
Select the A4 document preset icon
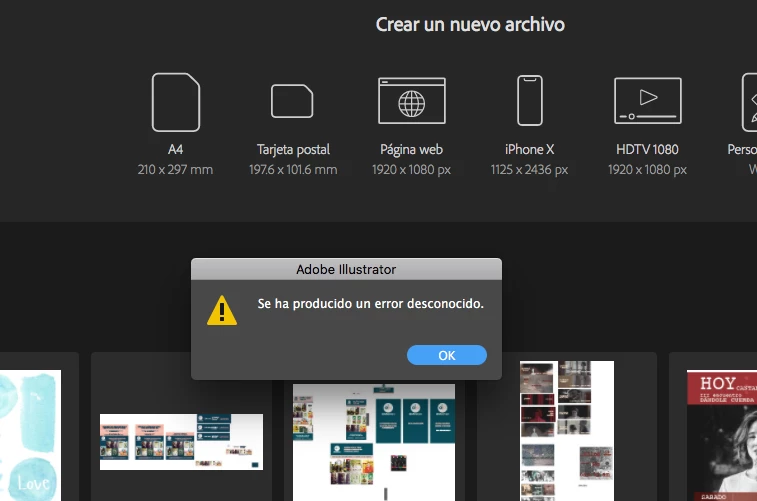tap(176, 102)
